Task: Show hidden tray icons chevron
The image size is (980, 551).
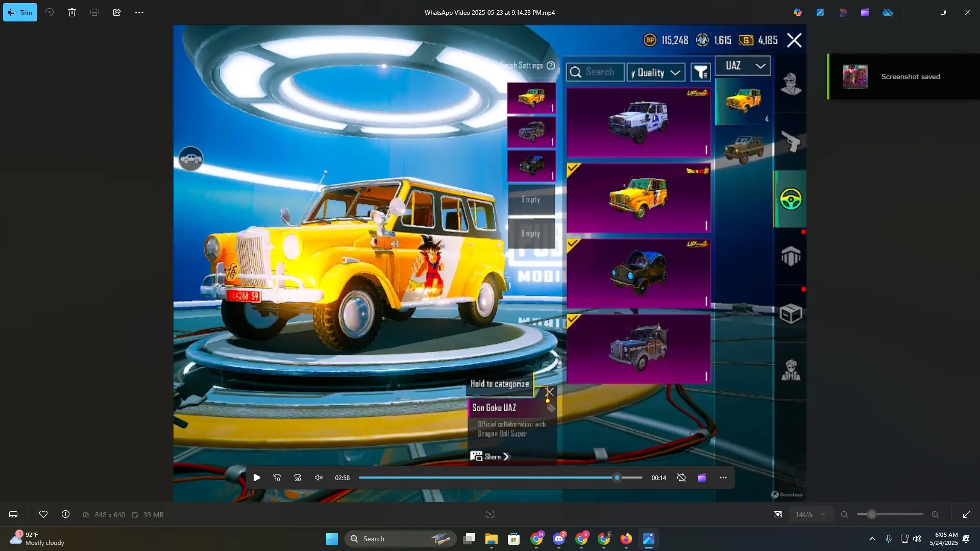Action: click(x=872, y=539)
